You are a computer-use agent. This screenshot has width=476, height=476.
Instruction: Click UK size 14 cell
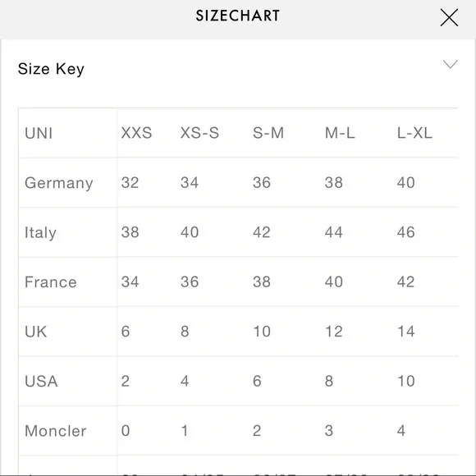406,332
